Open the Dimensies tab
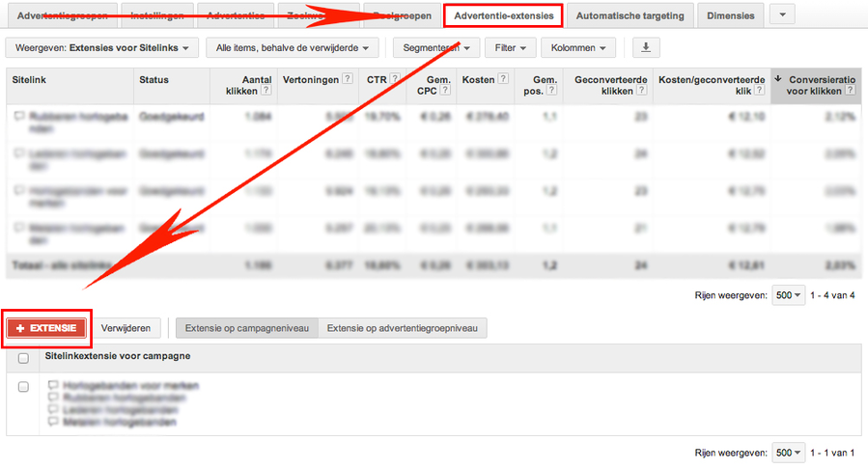868x469 pixels. (731, 15)
